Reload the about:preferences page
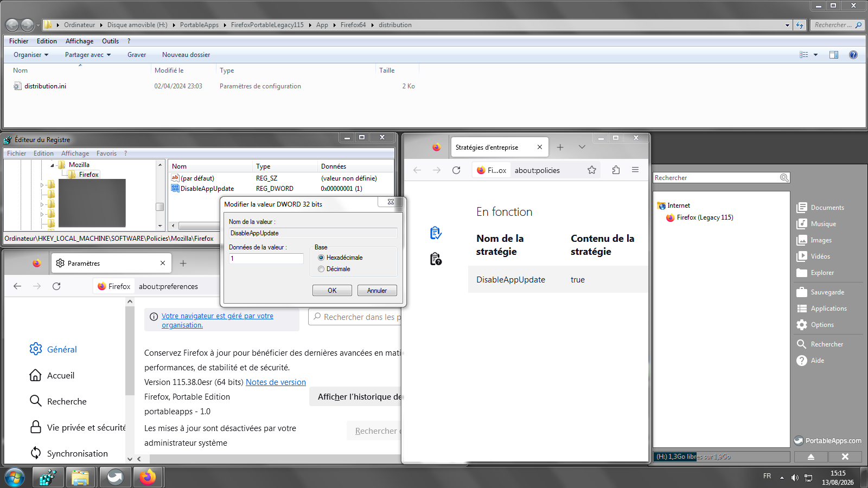 (56, 286)
